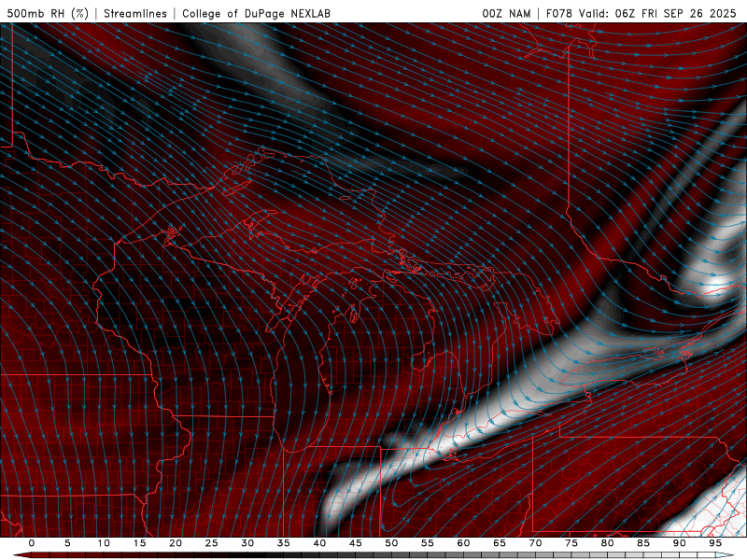Click the '60' value on color scale
Screen dimensions: 747x560
point(463,543)
